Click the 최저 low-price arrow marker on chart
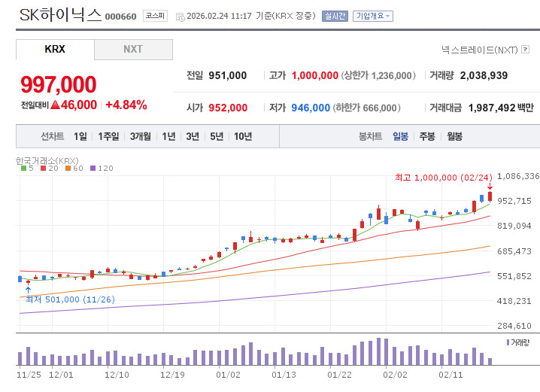This screenshot has height=392, width=540. coord(29,288)
